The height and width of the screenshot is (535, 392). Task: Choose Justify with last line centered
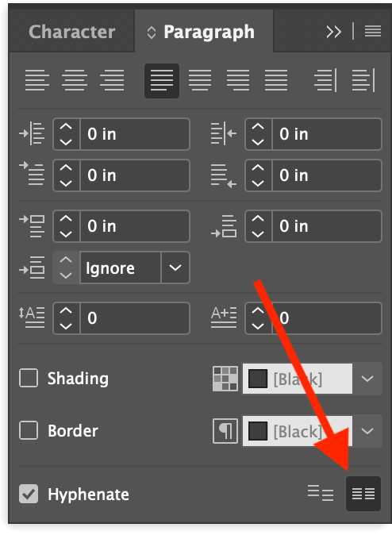pyautogui.click(x=200, y=80)
